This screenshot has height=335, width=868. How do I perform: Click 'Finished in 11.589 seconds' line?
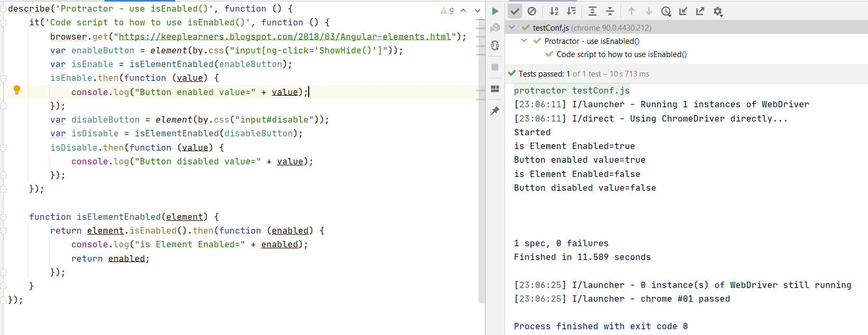pyautogui.click(x=582, y=257)
